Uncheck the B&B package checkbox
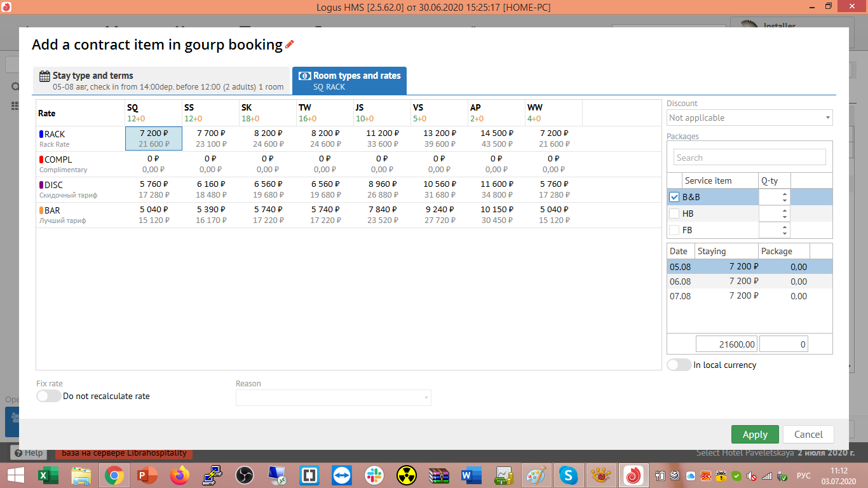868x488 pixels. [674, 198]
